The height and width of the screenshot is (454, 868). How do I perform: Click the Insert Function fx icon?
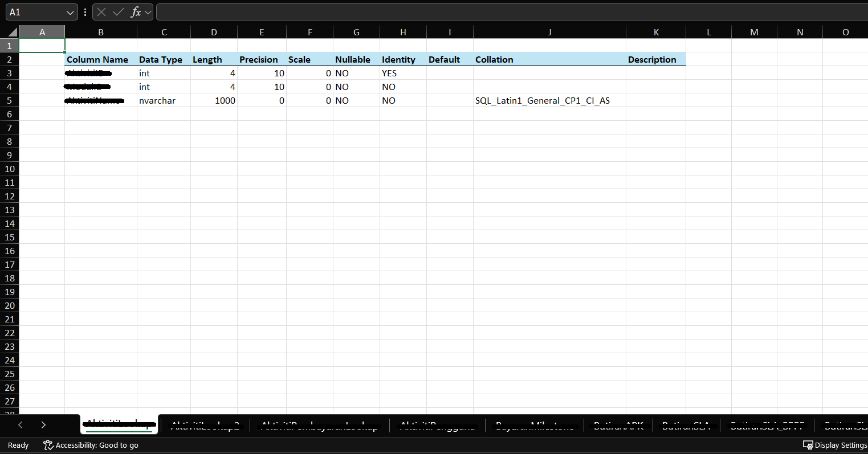coord(136,12)
